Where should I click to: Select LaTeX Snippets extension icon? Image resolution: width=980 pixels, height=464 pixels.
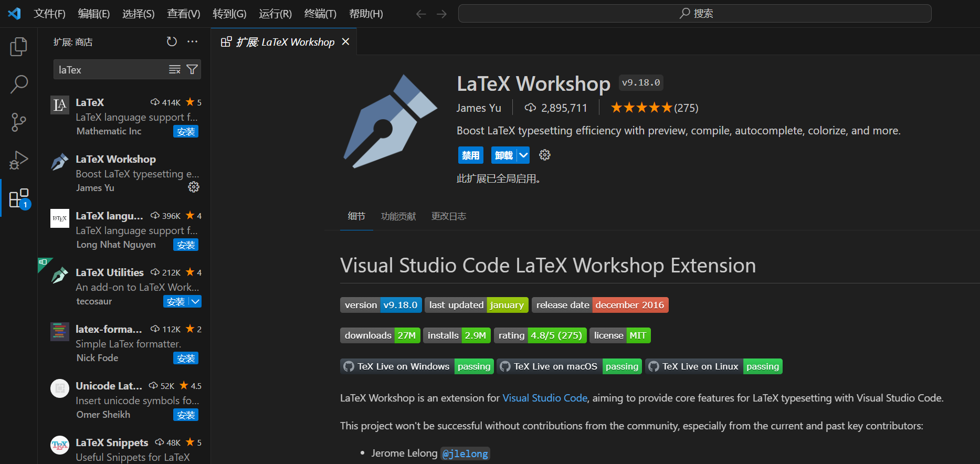coord(60,445)
